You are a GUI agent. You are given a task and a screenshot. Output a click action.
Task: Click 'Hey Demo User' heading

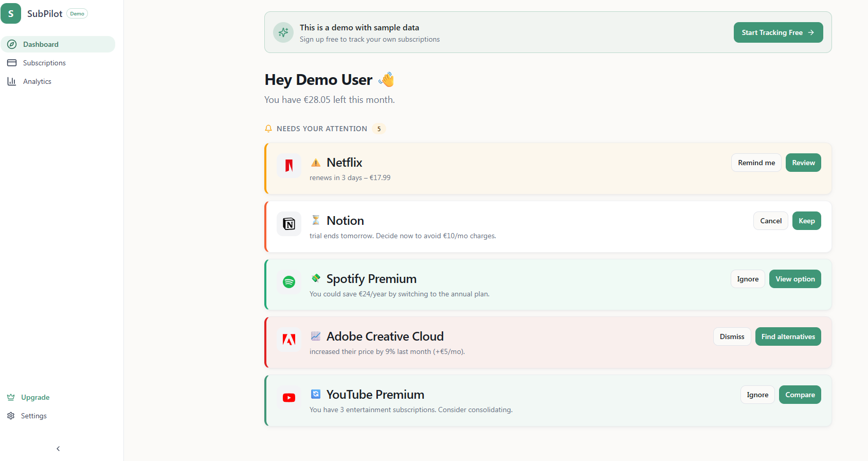pos(318,80)
